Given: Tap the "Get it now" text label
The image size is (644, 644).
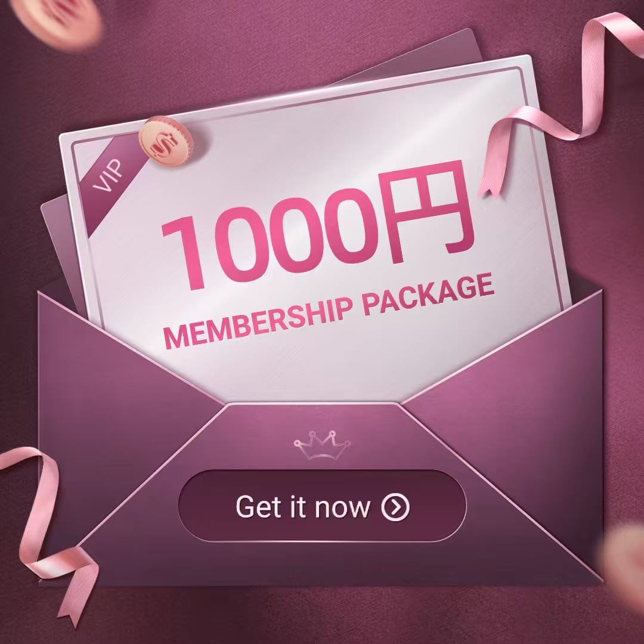Looking at the screenshot, I should coord(303,507).
